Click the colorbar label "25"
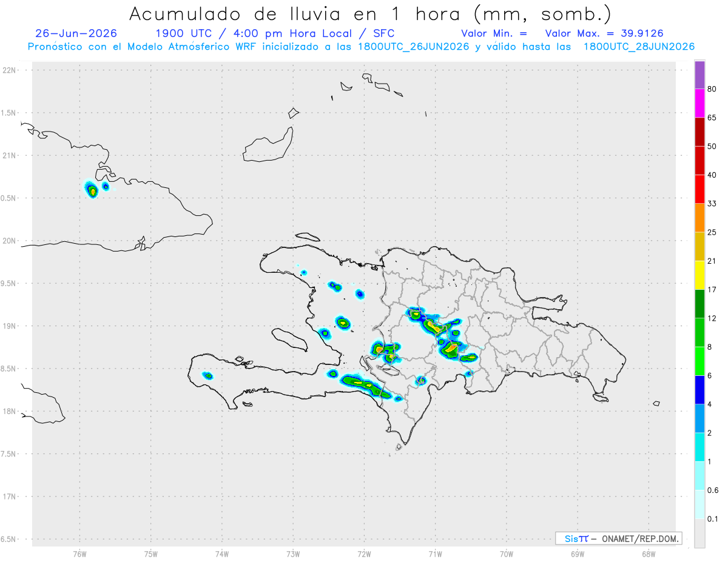The image size is (728, 562). [712, 232]
